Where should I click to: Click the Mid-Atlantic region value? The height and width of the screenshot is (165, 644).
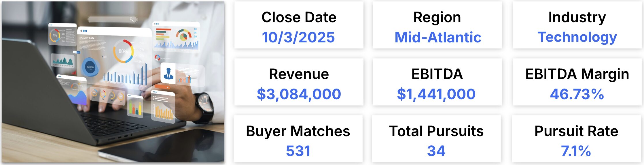(x=438, y=37)
